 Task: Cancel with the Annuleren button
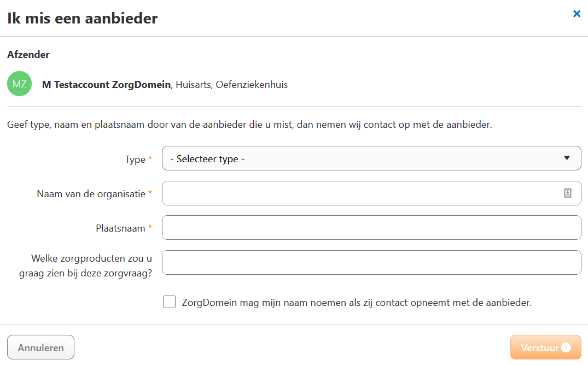click(x=40, y=347)
